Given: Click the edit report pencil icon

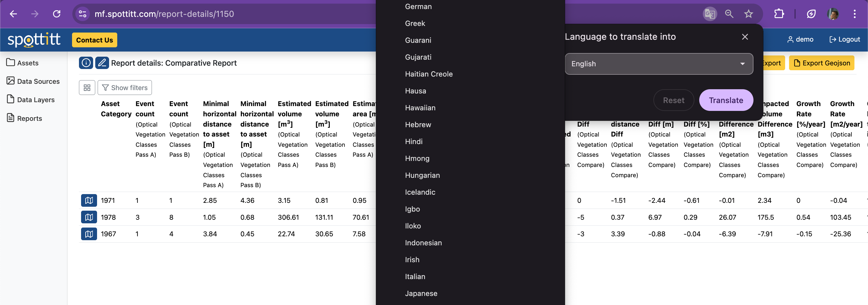Looking at the screenshot, I should pyautogui.click(x=102, y=63).
